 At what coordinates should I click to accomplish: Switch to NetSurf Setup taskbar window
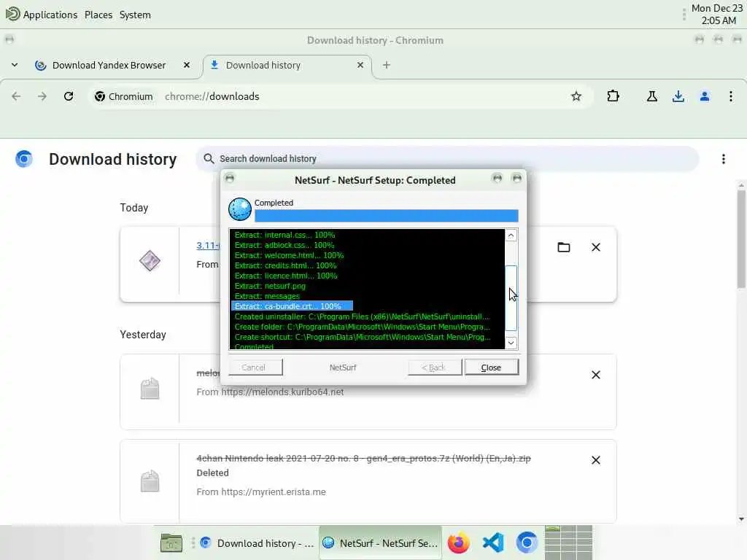[380, 542]
